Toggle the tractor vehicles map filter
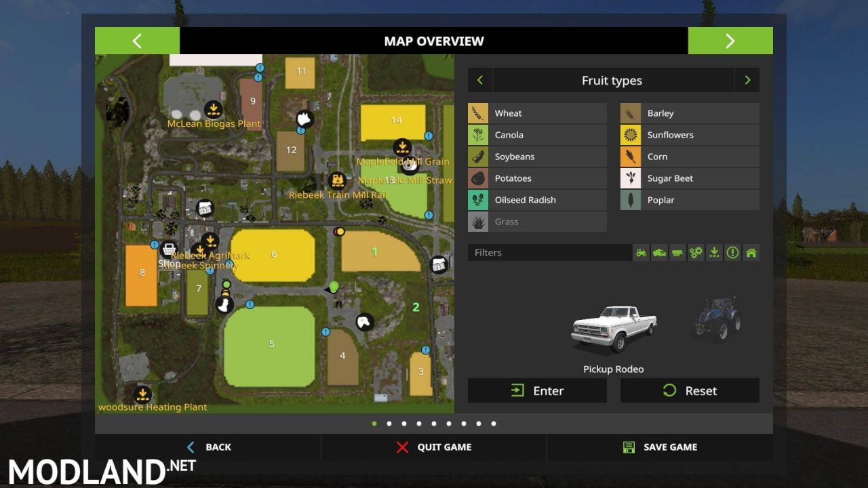The width and height of the screenshot is (868, 488). (x=641, y=253)
